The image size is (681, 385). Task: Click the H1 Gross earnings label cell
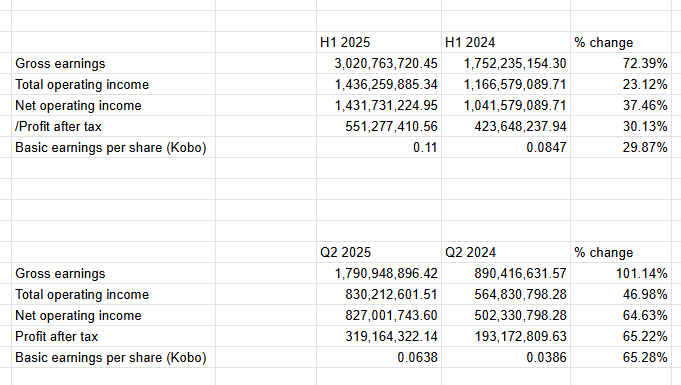113,63
